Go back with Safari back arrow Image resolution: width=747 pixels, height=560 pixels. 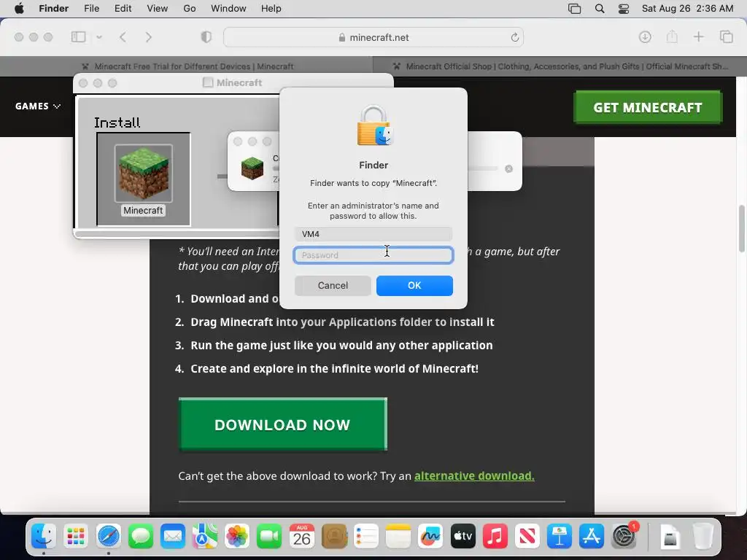123,37
